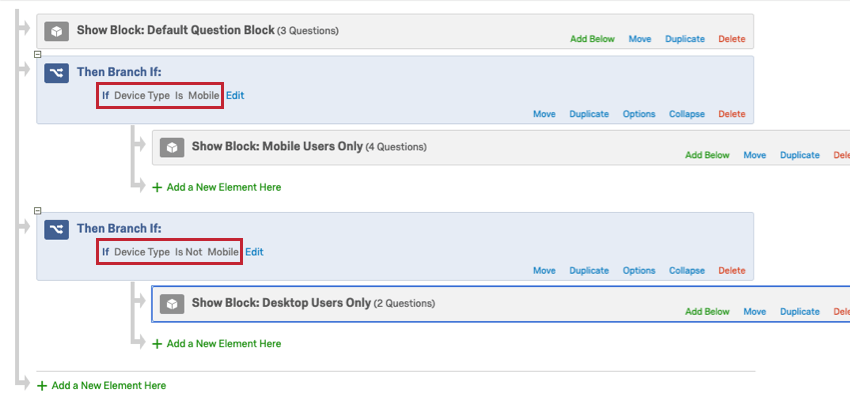This screenshot has height=397, width=850.
Task: Collapse first branch using its minus box
Action: [x=37, y=54]
